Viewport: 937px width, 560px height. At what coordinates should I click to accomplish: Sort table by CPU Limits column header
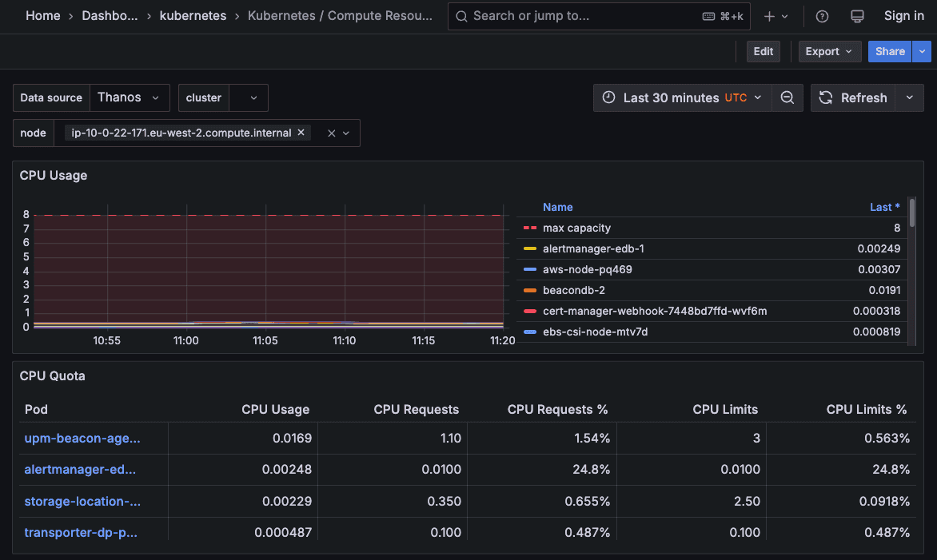(725, 410)
